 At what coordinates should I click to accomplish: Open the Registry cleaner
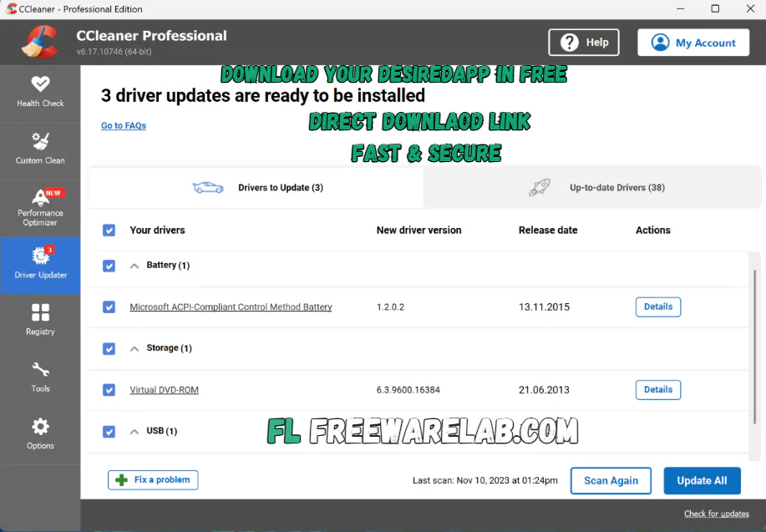click(39, 322)
